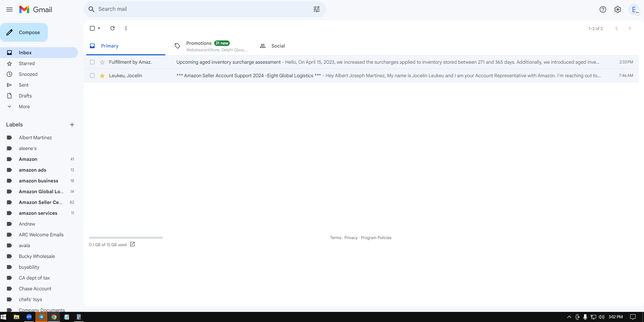644x322 pixels.
Task: Open the Amazon Seller Account Support email
Action: coord(361,76)
